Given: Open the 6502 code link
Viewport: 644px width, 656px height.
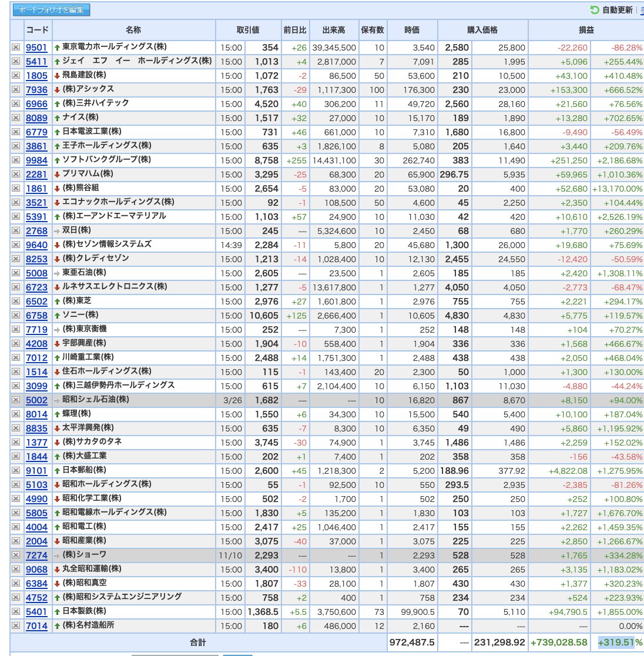Looking at the screenshot, I should point(36,302).
